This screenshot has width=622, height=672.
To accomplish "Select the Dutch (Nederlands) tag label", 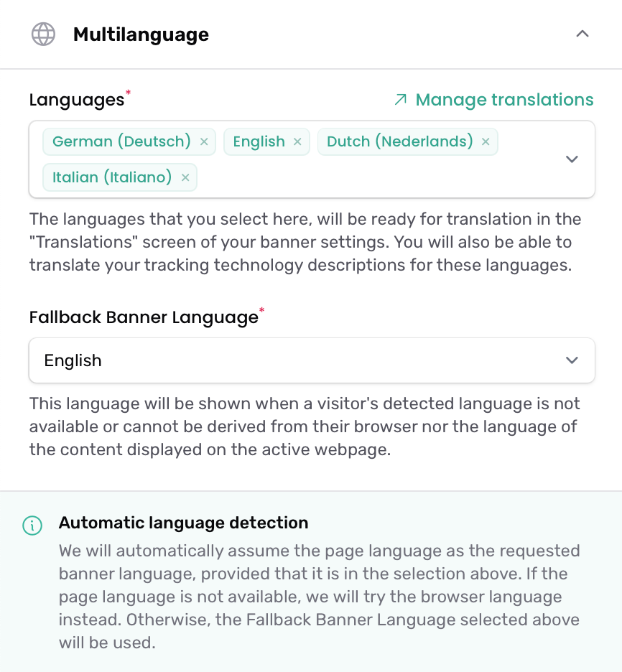I will pyautogui.click(x=399, y=141).
